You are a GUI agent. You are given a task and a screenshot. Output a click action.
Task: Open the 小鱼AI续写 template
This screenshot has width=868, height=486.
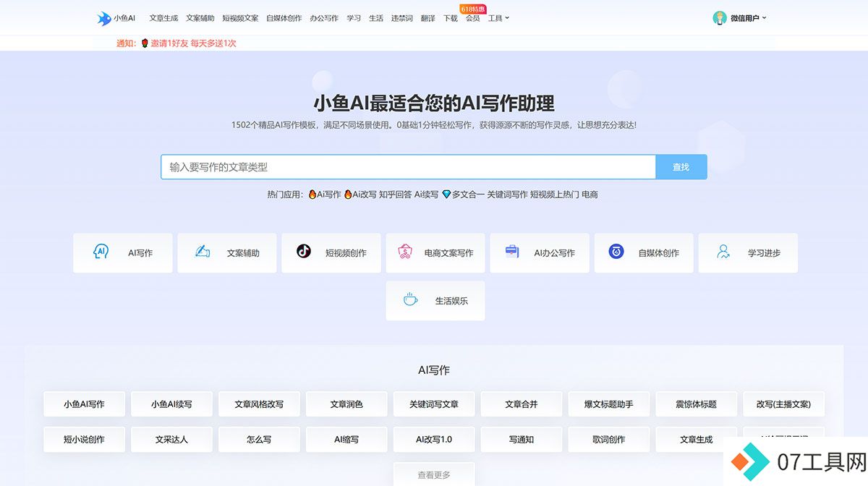(x=171, y=404)
